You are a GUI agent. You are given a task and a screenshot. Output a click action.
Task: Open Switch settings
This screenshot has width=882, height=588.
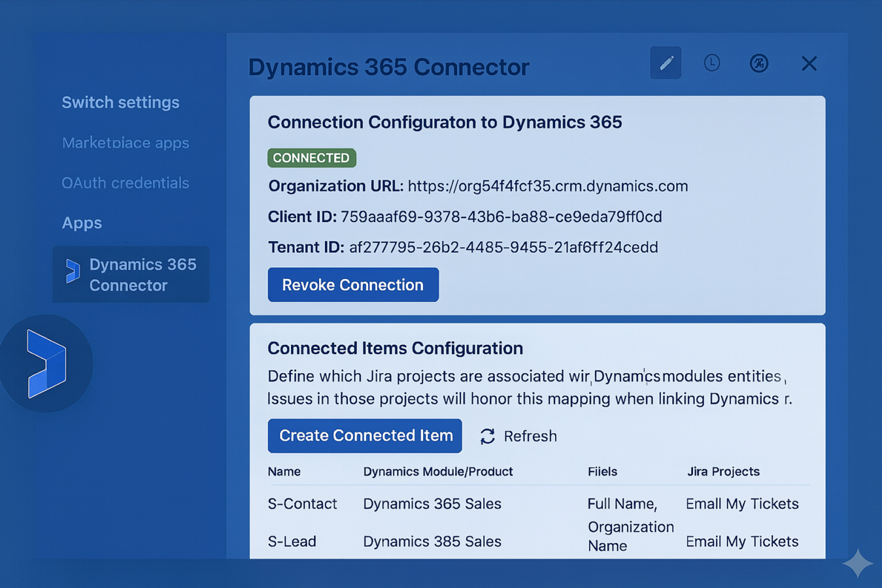(x=120, y=103)
